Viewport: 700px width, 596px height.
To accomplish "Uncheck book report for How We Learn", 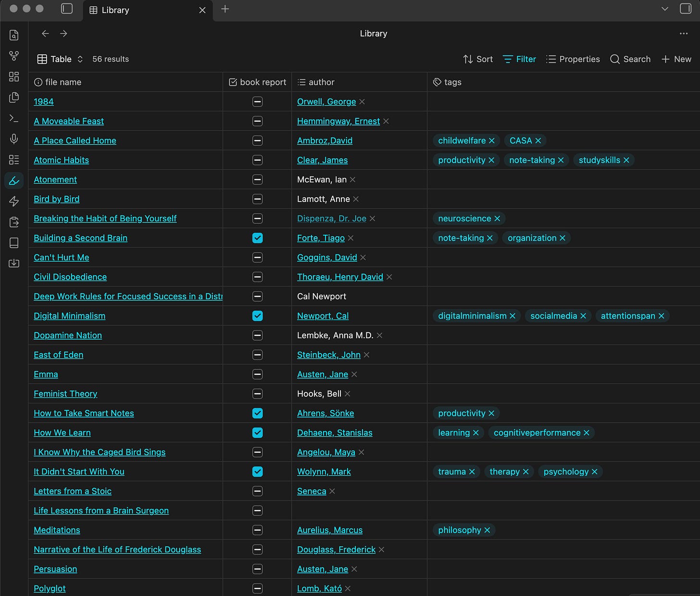I will pyautogui.click(x=258, y=433).
